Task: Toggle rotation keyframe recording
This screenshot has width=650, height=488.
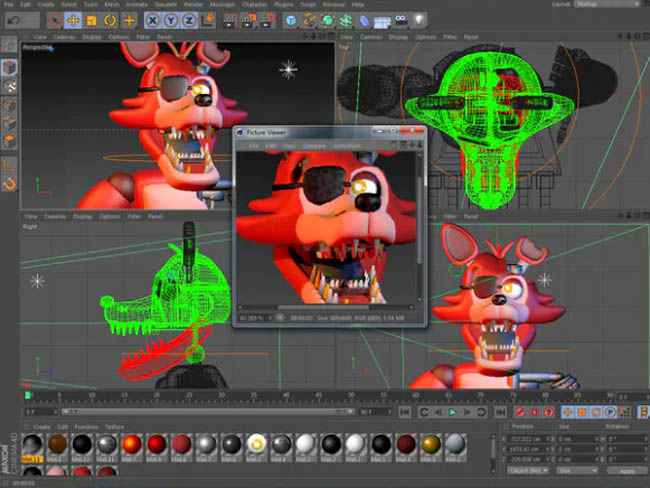Action: coord(596,412)
